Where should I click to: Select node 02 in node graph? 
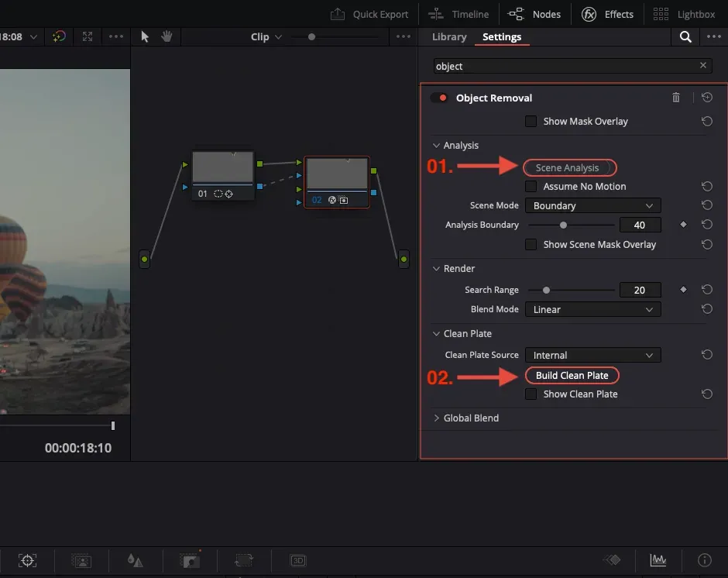point(337,181)
